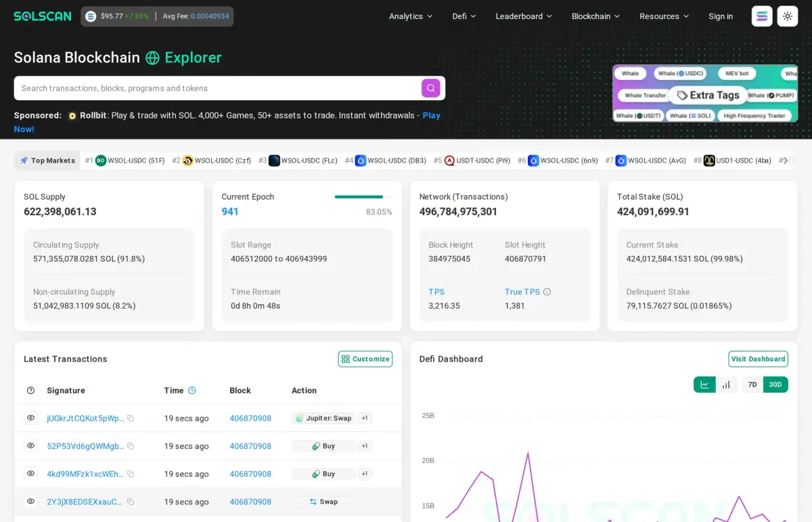Click the Rollbit sponsor icon
Viewport: 812px width, 522px height.
[x=72, y=116]
